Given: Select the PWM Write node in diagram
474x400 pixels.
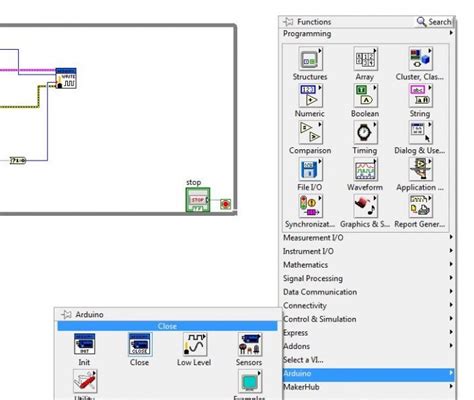Looking at the screenshot, I should click(66, 78).
